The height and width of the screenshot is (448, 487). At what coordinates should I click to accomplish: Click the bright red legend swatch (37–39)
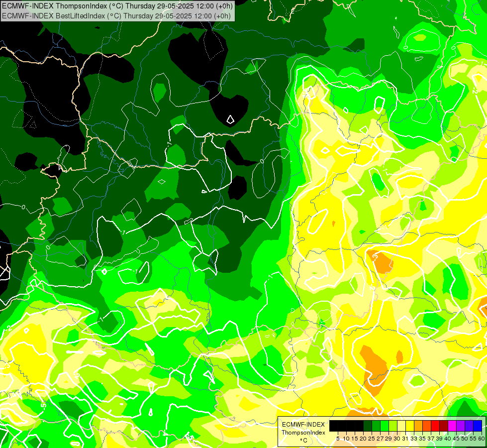(x=436, y=426)
